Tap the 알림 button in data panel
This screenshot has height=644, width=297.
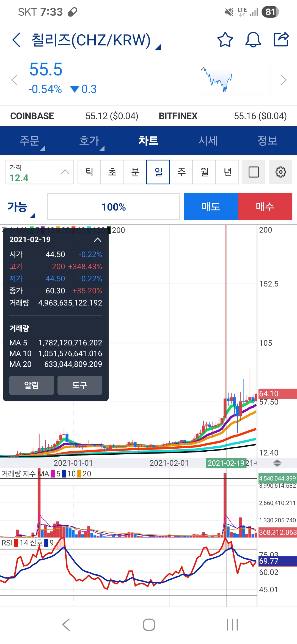coord(32,385)
